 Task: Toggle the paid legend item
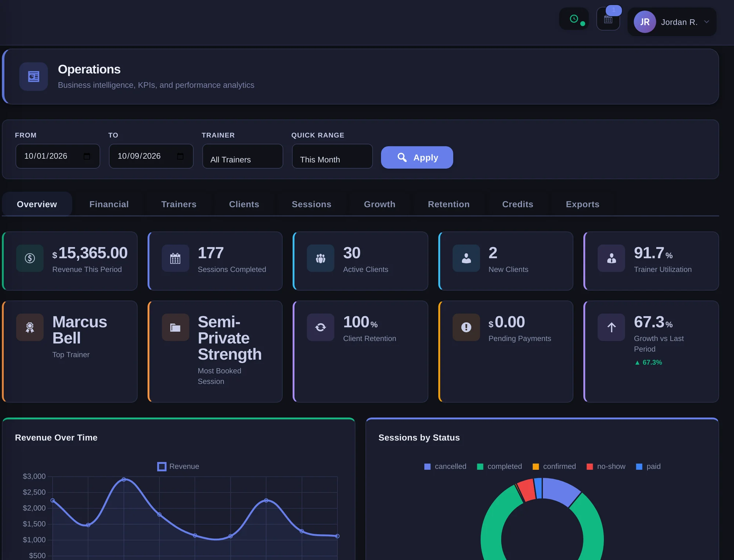pos(648,466)
